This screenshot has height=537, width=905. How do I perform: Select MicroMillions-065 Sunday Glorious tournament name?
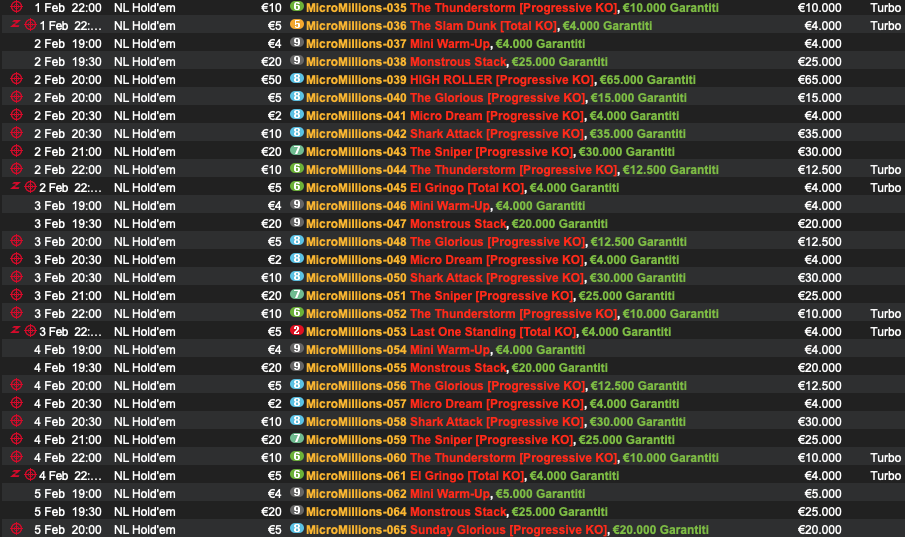click(507, 529)
